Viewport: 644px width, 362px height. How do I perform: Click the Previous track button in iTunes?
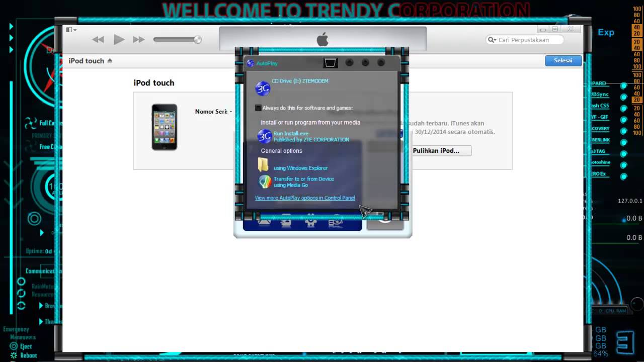pyautogui.click(x=98, y=40)
